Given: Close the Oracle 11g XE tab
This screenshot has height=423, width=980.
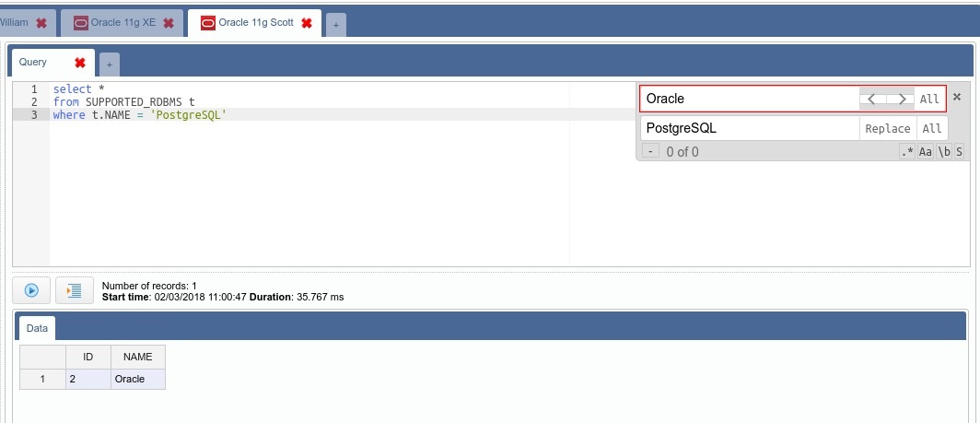Looking at the screenshot, I should 169,23.
